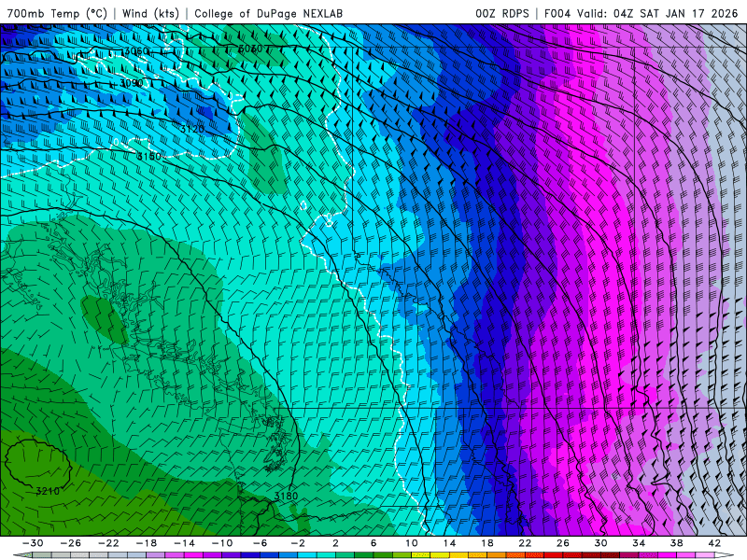
Task: Click the 2 colorbar scale value
Action: pyautogui.click(x=335, y=543)
